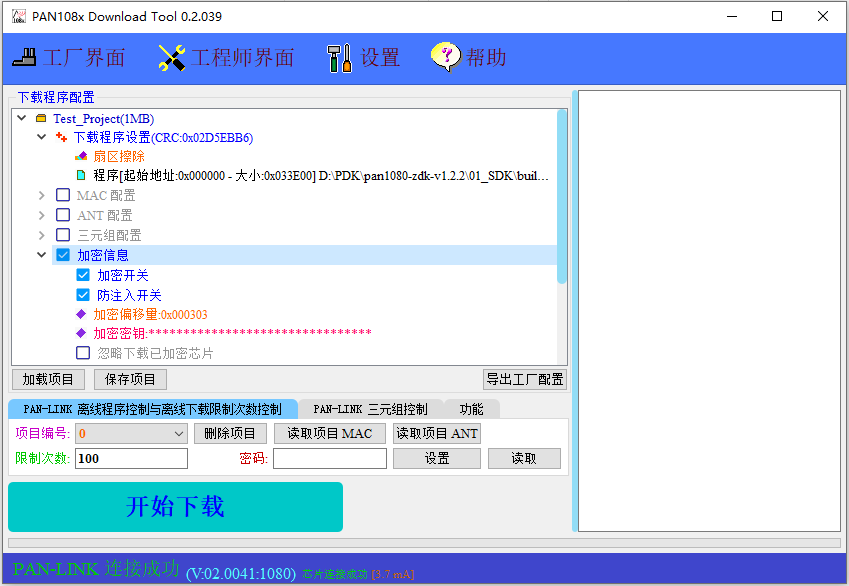
Task: Click the 导出工厂配置 button
Action: [525, 380]
